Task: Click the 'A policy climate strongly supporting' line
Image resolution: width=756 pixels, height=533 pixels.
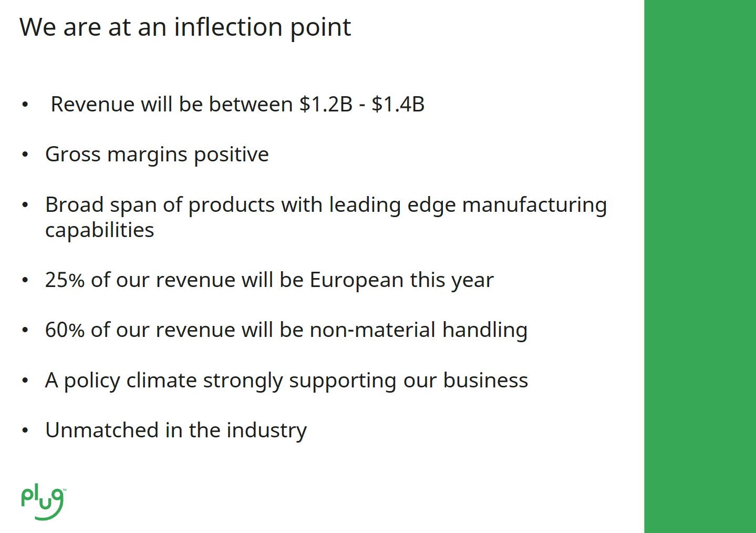Action: pyautogui.click(x=286, y=381)
